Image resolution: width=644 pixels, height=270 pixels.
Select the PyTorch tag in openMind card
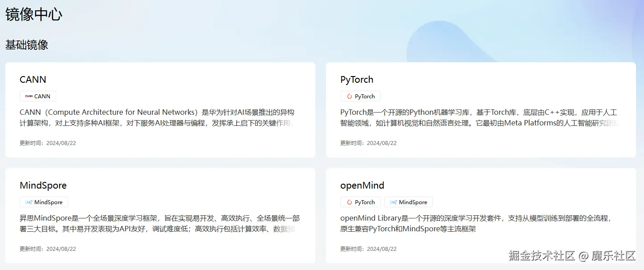pos(360,202)
